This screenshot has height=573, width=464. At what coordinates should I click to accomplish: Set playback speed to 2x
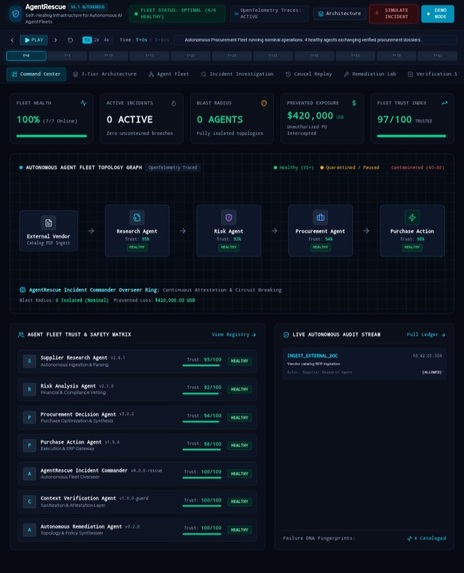[x=97, y=40]
